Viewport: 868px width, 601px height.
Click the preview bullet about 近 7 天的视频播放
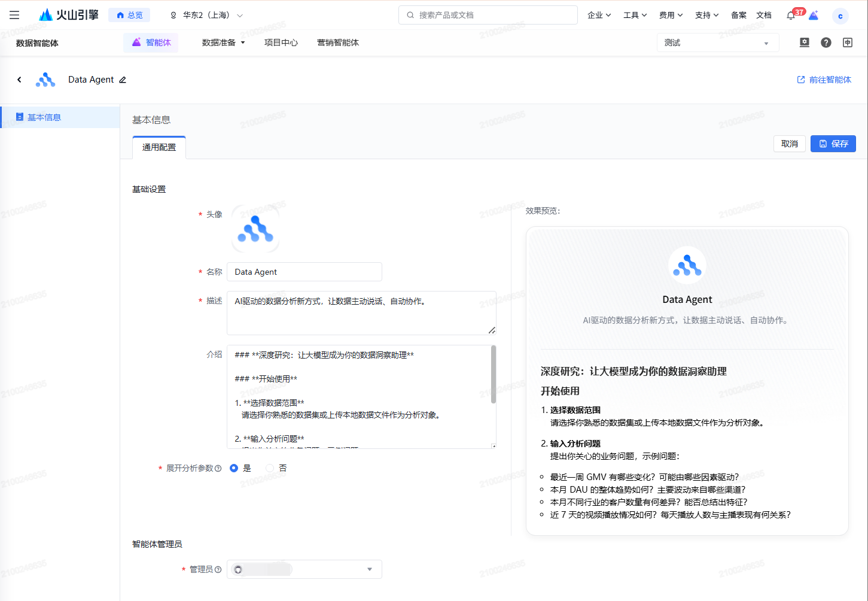click(x=671, y=515)
